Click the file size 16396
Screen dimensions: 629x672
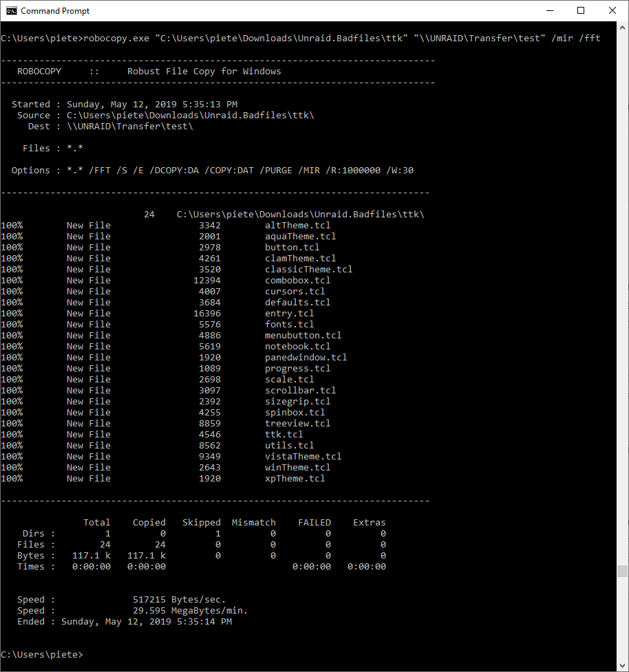click(207, 314)
